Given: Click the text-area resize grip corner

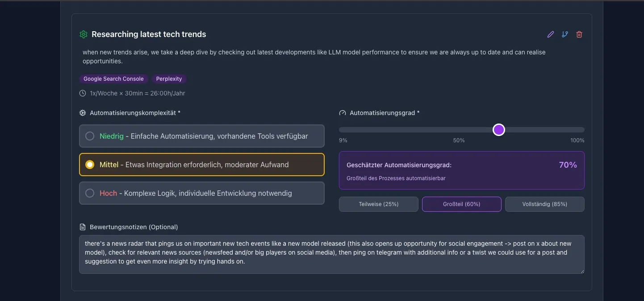Looking at the screenshot, I should [581, 271].
